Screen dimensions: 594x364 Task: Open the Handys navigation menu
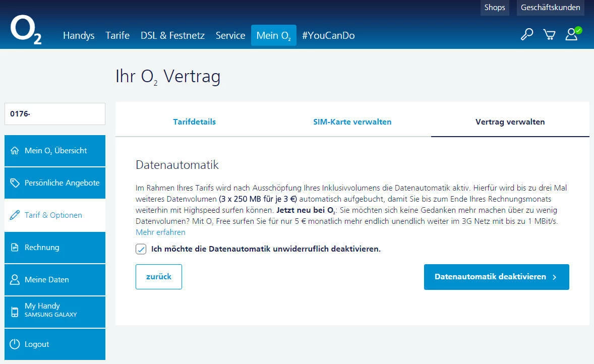(79, 35)
